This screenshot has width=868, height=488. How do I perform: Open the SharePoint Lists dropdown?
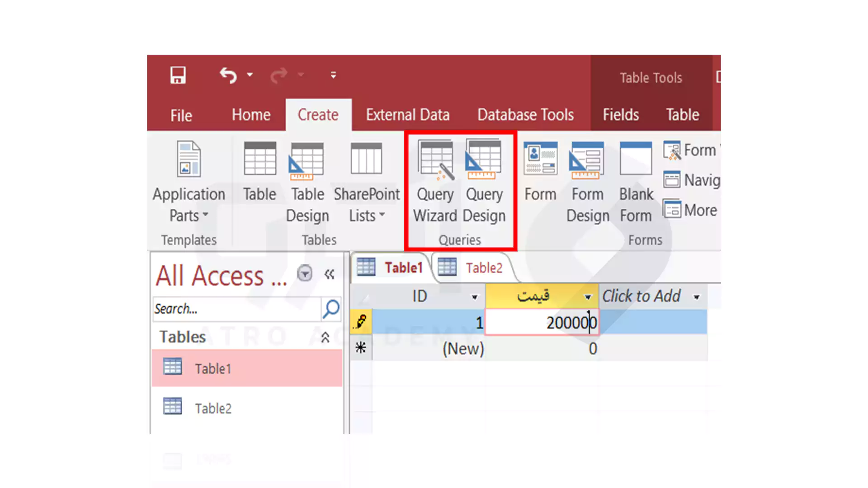[367, 182]
